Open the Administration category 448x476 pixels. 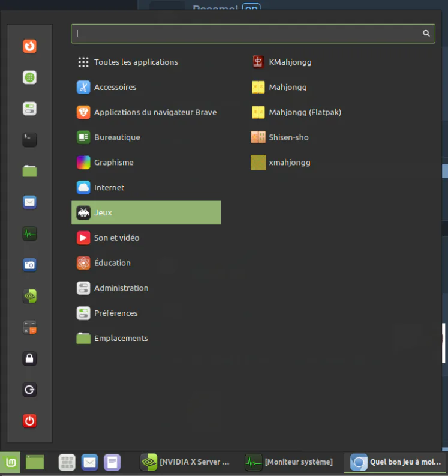pos(146,288)
